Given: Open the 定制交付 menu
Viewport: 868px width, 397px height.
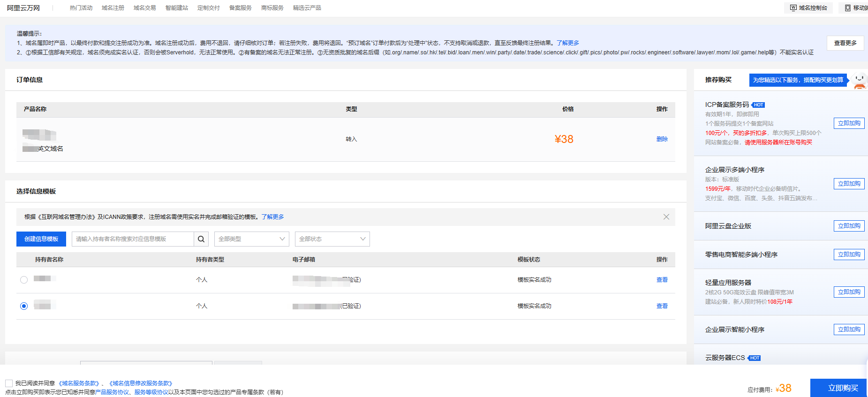Looking at the screenshot, I should (x=209, y=8).
